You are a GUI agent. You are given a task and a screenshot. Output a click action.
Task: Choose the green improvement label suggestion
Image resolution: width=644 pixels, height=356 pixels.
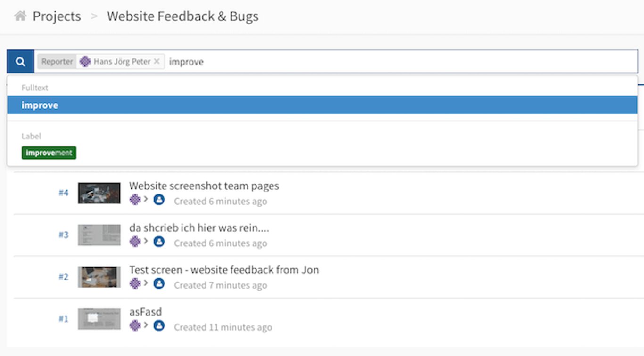click(49, 153)
